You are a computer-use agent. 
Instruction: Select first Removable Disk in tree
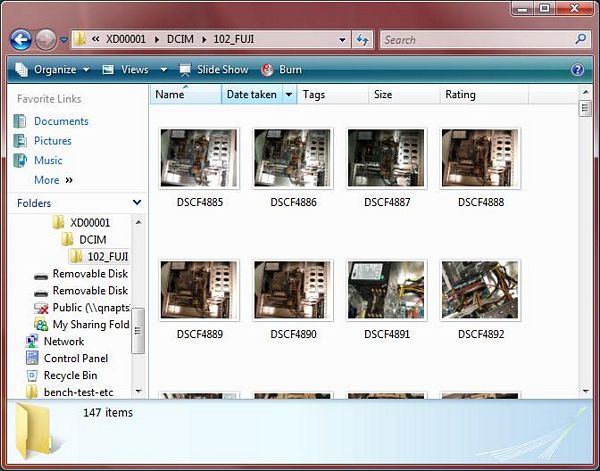click(81, 274)
